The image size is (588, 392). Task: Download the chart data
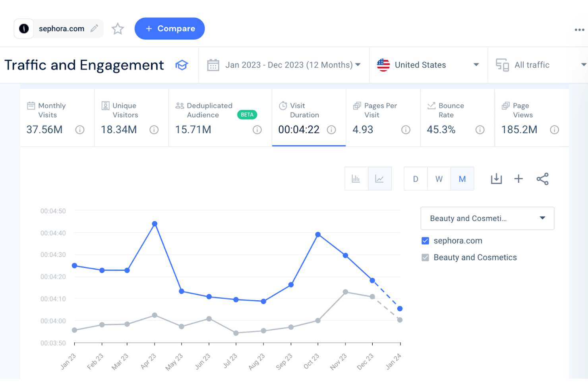click(496, 179)
